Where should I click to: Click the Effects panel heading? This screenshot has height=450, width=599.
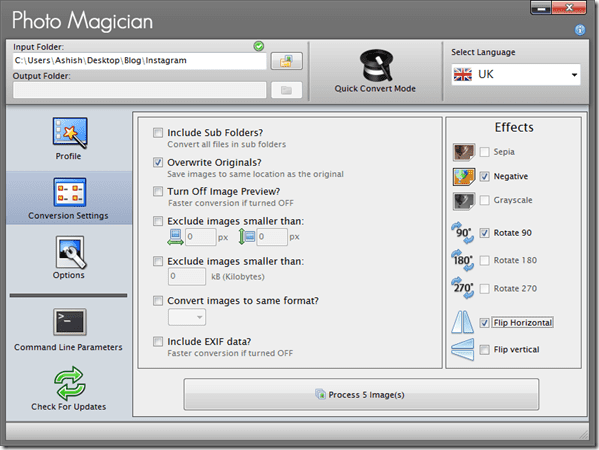tap(514, 127)
